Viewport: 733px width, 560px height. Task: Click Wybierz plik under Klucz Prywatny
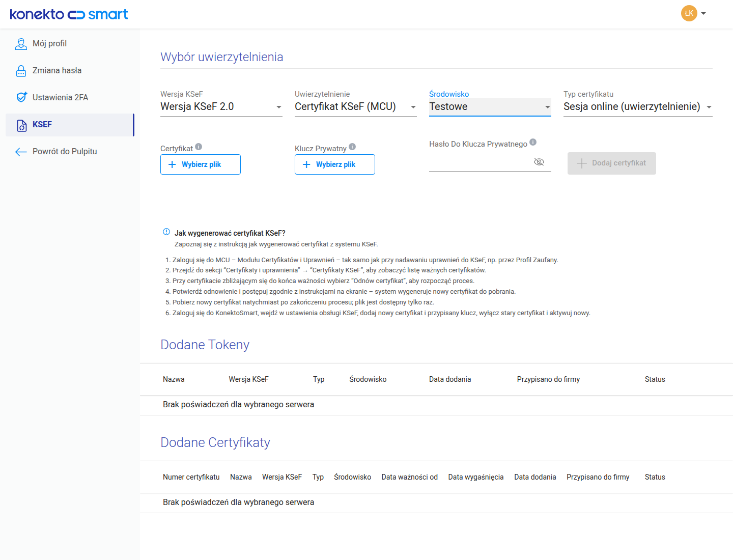click(335, 164)
